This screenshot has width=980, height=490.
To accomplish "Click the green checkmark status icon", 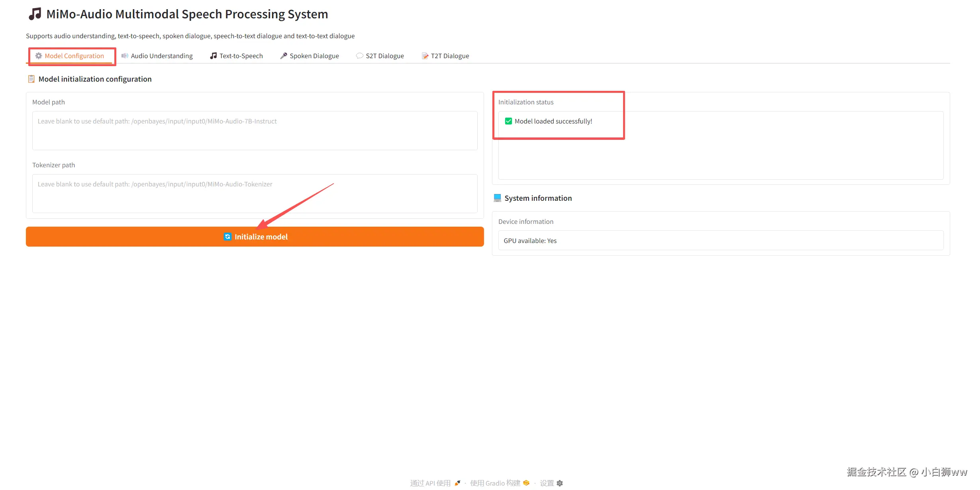I will click(x=508, y=121).
